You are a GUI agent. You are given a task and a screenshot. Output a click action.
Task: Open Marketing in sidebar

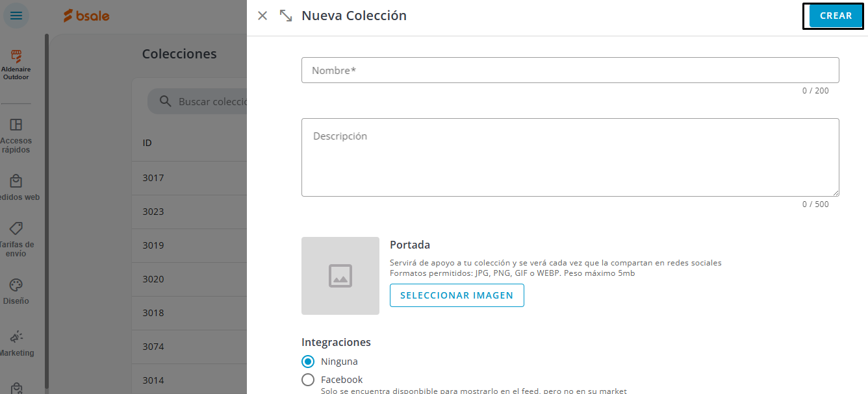click(16, 343)
